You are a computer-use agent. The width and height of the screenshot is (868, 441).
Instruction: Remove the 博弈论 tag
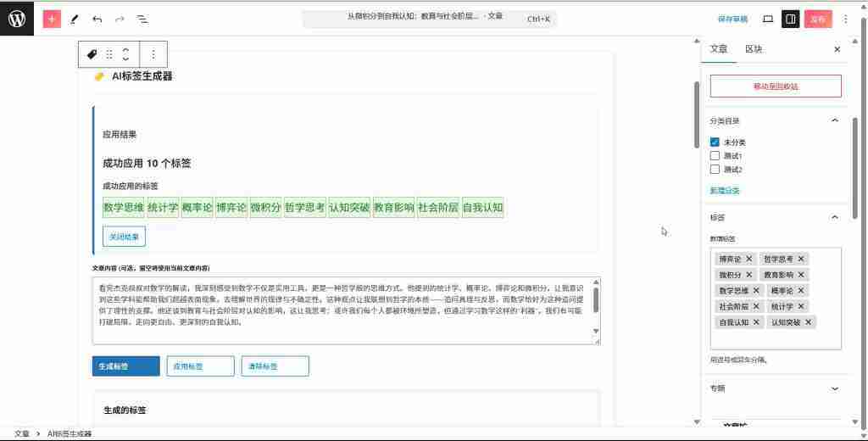(x=749, y=259)
